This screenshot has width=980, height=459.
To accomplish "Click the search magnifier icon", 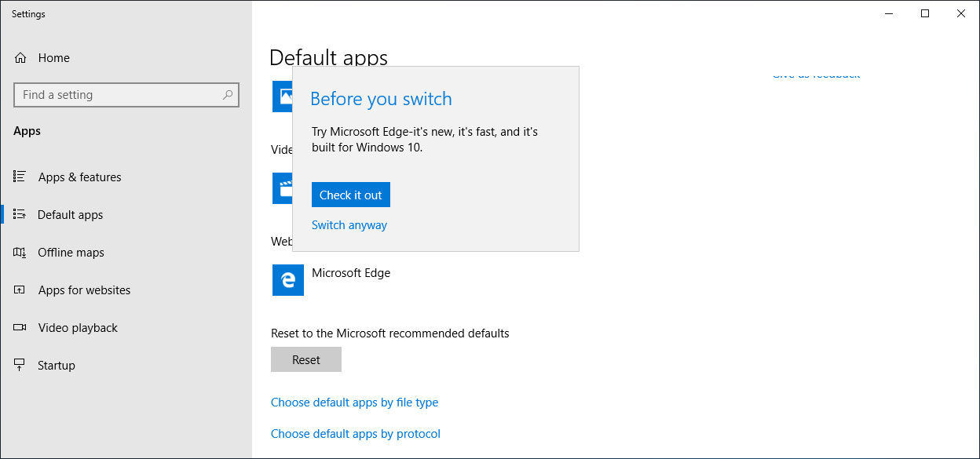I will 228,95.
